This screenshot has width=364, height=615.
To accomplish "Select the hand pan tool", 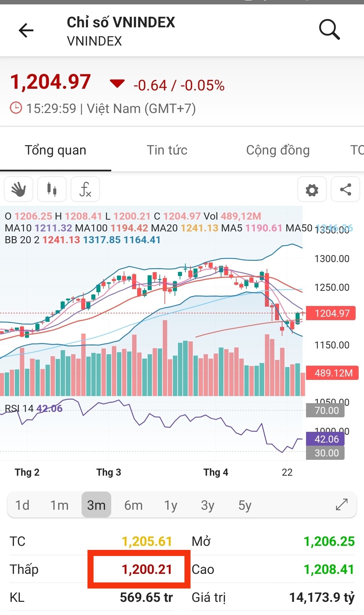I will click(19, 189).
